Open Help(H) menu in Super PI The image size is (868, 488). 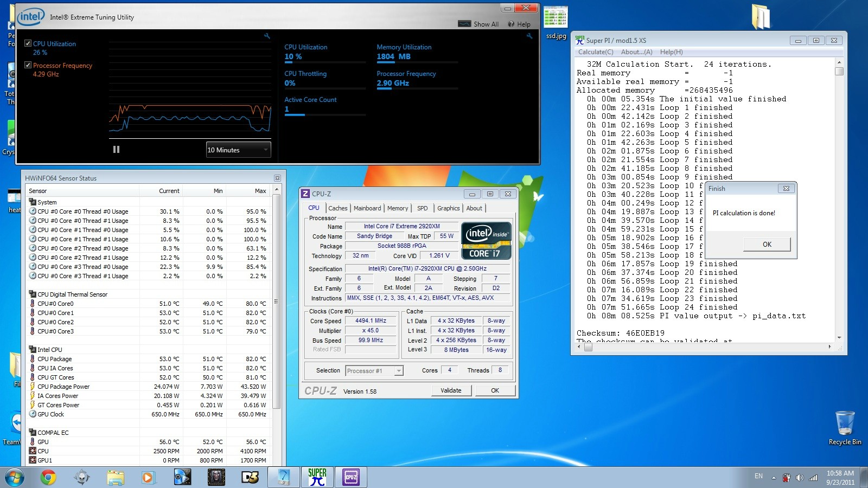[672, 52]
